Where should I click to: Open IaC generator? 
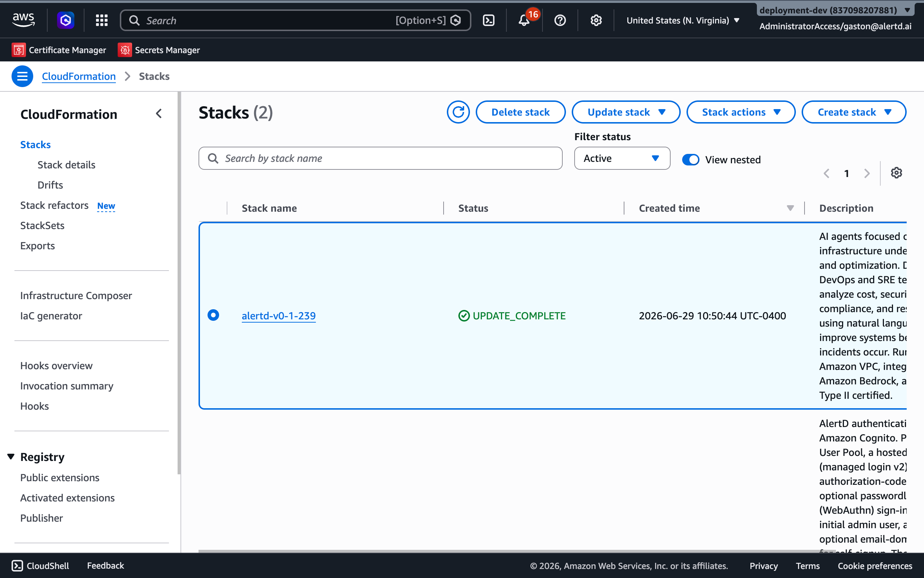51,316
